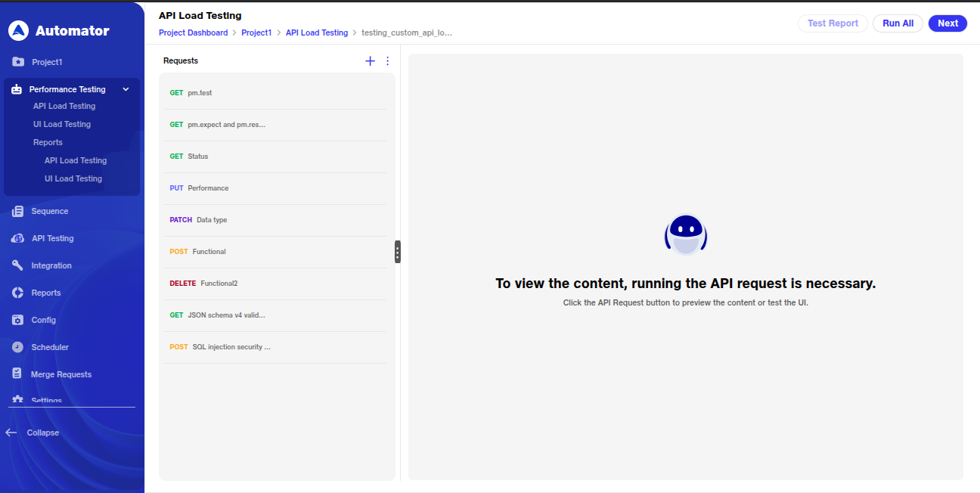Click the robot mascot illustration
980x493 pixels.
(686, 235)
